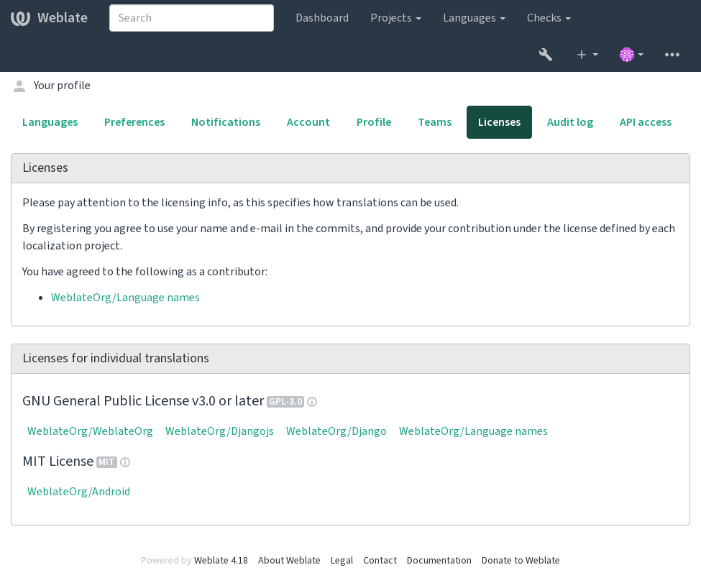Viewport: 701px width, 588px height.
Task: Open agreed contributor WeblateOrg/Language names link
Action: pyautogui.click(x=125, y=298)
